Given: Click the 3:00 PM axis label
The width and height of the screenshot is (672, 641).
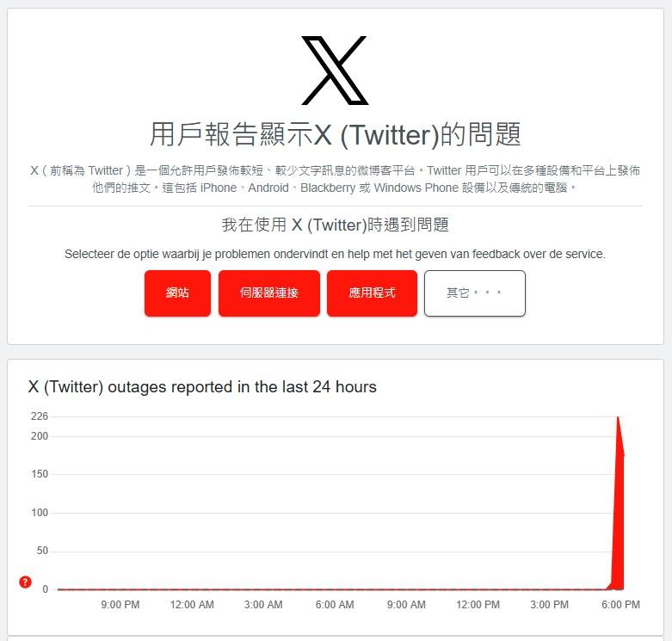Looking at the screenshot, I should tap(550, 605).
